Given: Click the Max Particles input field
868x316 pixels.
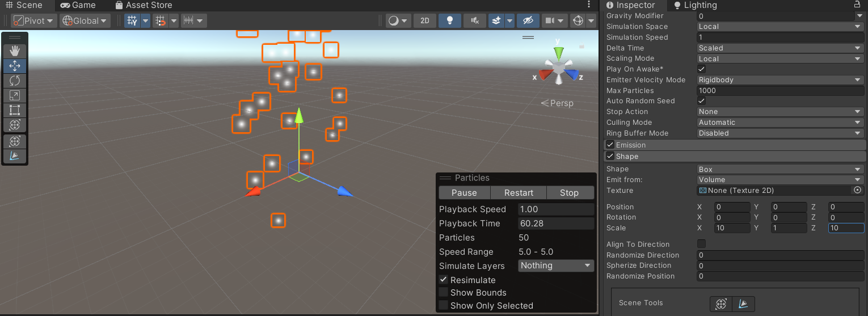Looking at the screenshot, I should pyautogui.click(x=779, y=91).
